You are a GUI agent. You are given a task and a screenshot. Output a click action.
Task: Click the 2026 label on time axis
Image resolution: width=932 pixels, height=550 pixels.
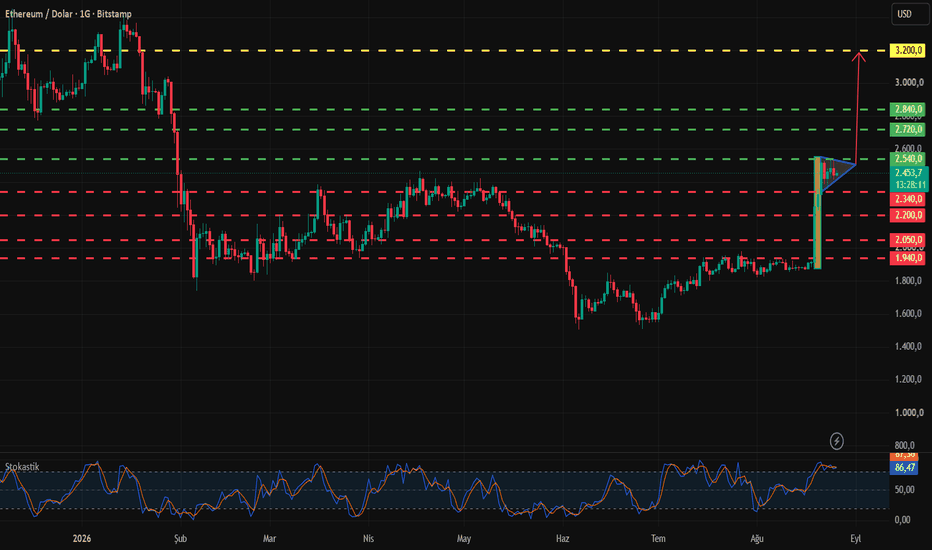tap(82, 539)
